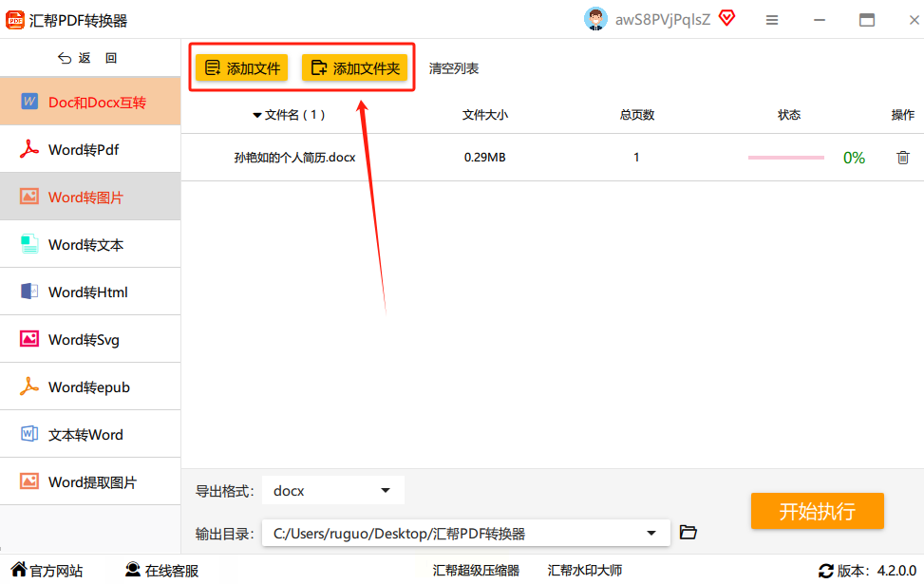Open Word转Html conversion
Image resolution: width=924 pixels, height=584 pixels.
[x=90, y=292]
